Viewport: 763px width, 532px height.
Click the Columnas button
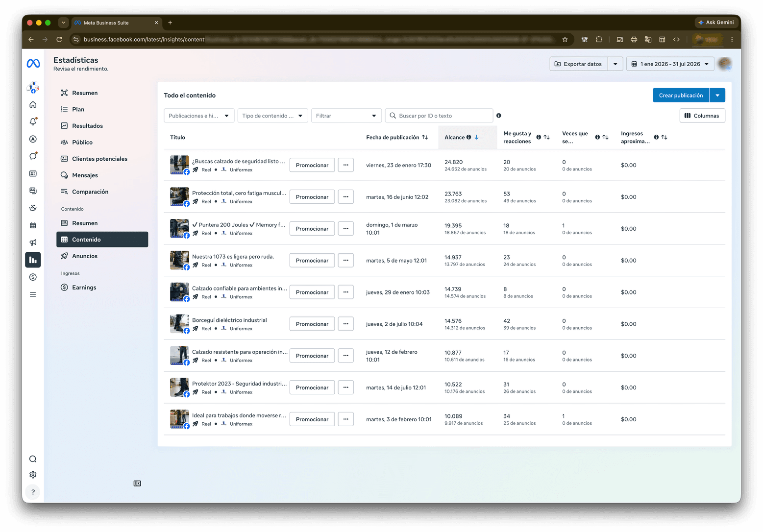[702, 116]
